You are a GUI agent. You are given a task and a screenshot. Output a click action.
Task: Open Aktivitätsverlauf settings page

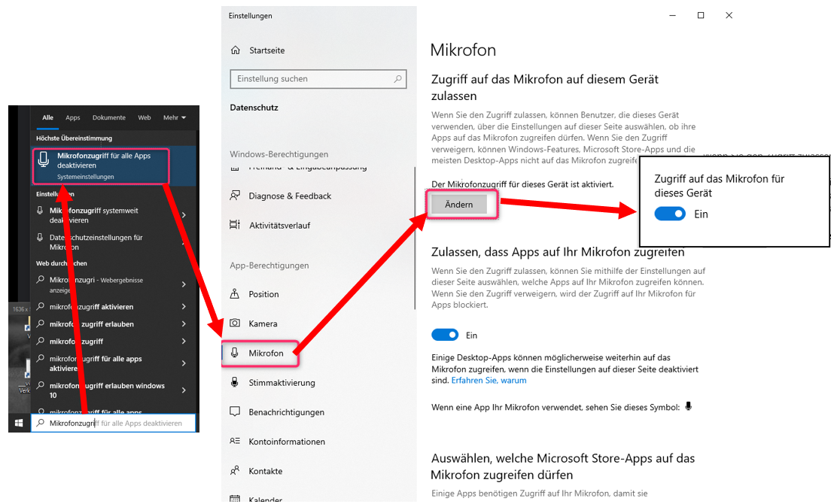279,226
